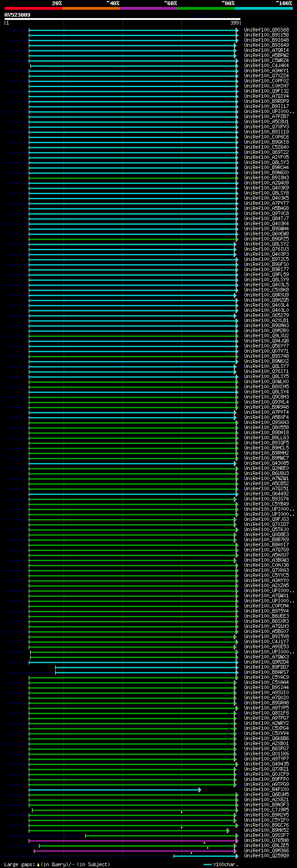The height and width of the screenshot is (868, 297).
Task: Select the UniRef100_C0HIH7 label
Action: pyautogui.click(x=266, y=86)
